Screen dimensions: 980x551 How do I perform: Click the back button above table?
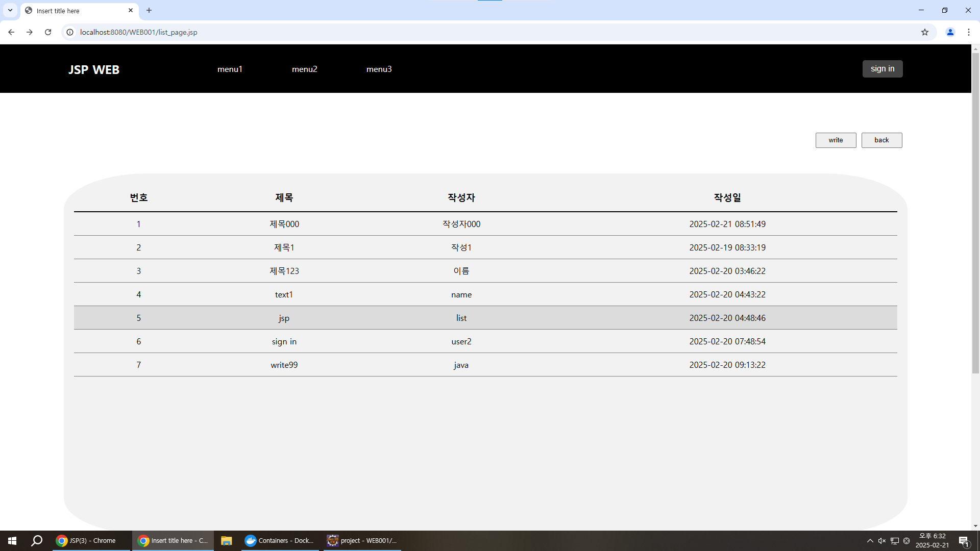point(881,140)
